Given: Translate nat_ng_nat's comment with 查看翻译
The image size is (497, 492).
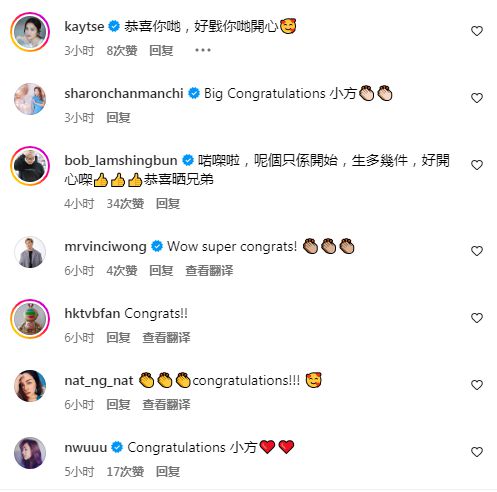Looking at the screenshot, I should coord(166,405).
